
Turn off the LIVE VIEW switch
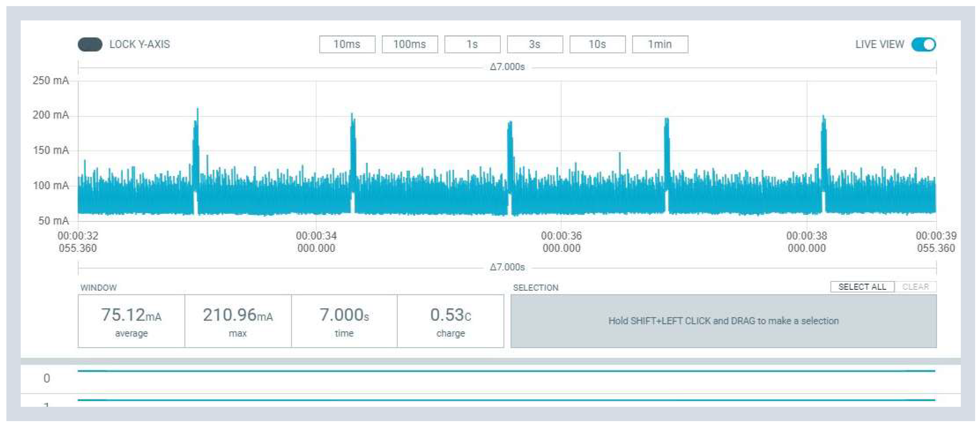point(923,44)
